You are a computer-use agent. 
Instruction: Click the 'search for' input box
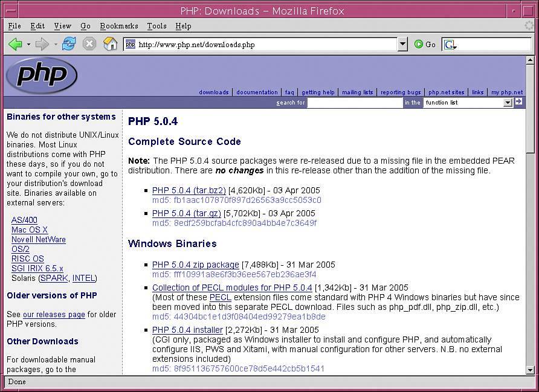tap(355, 103)
